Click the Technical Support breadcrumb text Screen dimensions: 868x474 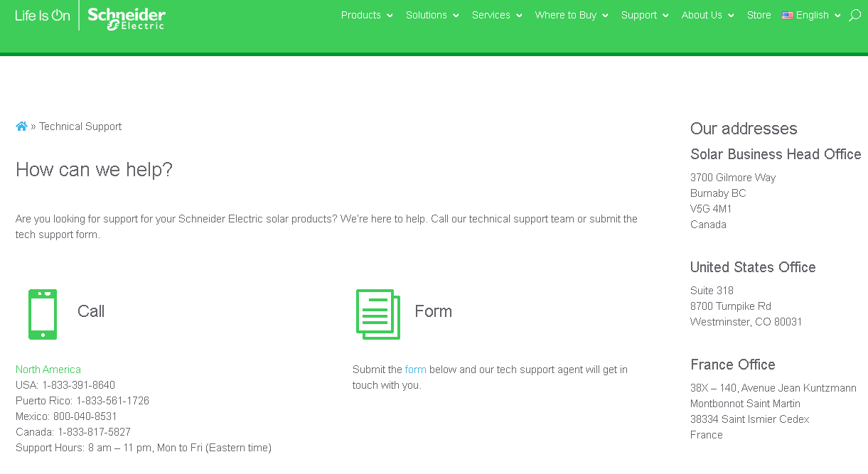pos(80,126)
